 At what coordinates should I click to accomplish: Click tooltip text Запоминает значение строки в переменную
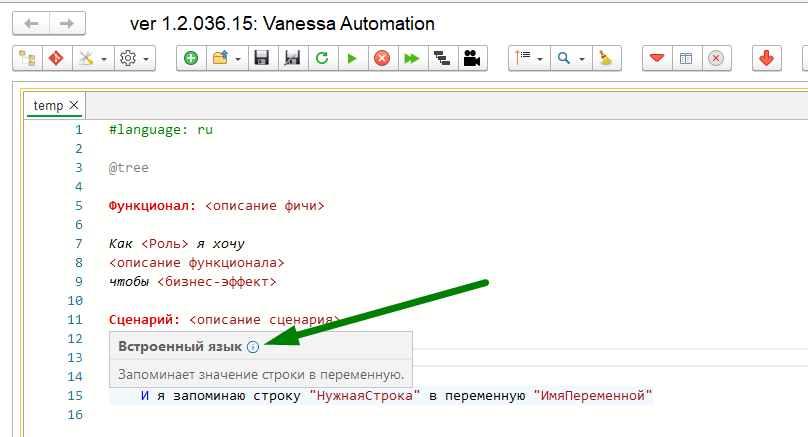[x=261, y=374]
